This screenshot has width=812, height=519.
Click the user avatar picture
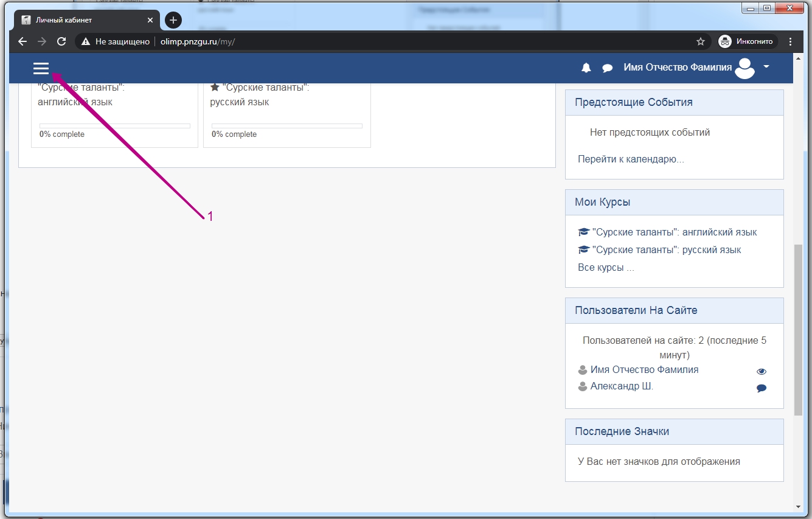click(x=744, y=68)
